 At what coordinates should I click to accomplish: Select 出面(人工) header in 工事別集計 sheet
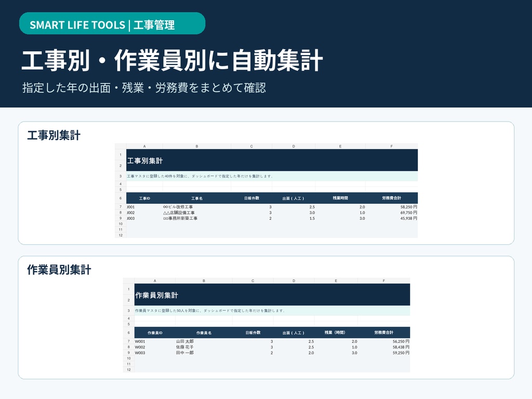click(x=294, y=198)
